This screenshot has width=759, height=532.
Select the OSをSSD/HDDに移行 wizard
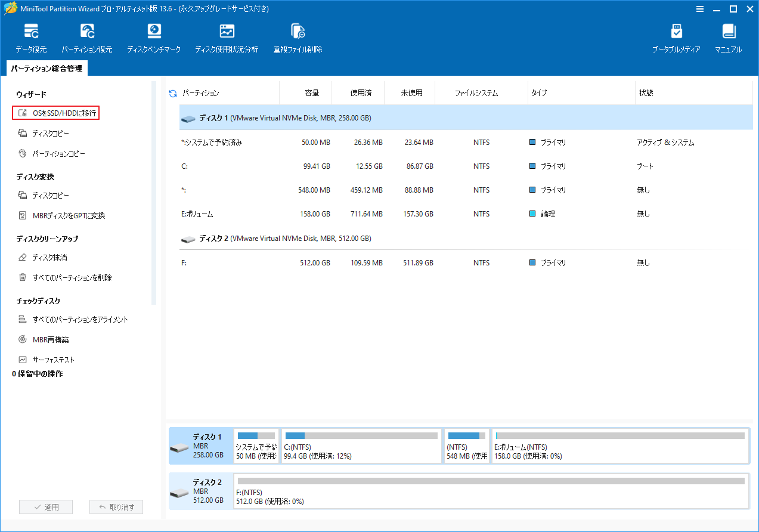click(x=55, y=113)
